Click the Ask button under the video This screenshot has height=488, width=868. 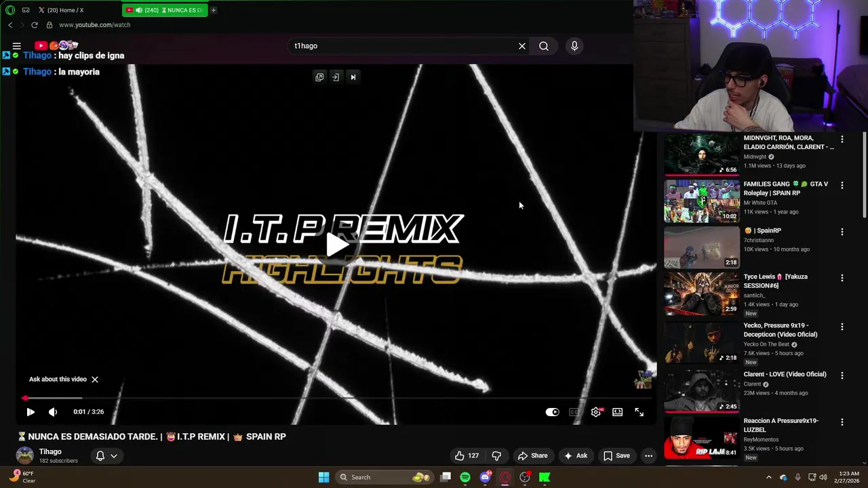[576, 456]
